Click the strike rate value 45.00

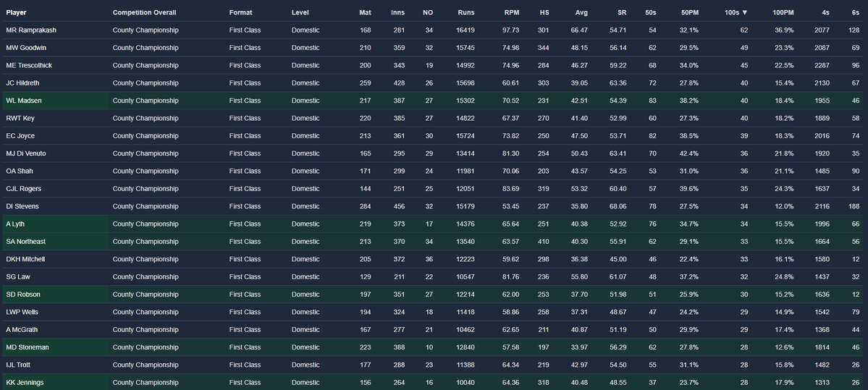[x=618, y=260]
